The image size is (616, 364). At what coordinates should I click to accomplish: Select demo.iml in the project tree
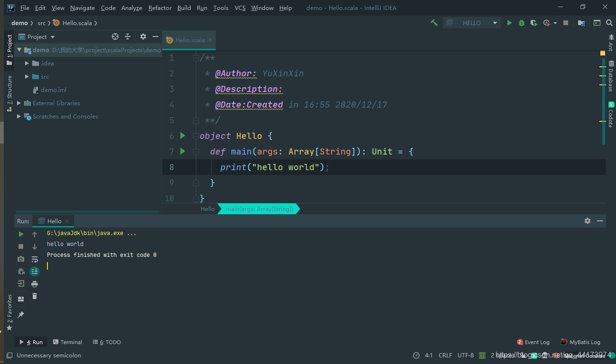(54, 90)
